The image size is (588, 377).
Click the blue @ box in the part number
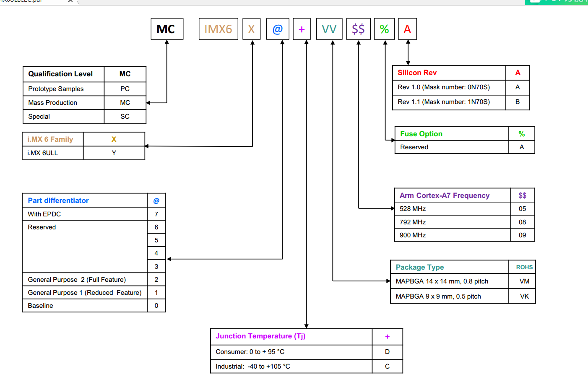click(278, 29)
